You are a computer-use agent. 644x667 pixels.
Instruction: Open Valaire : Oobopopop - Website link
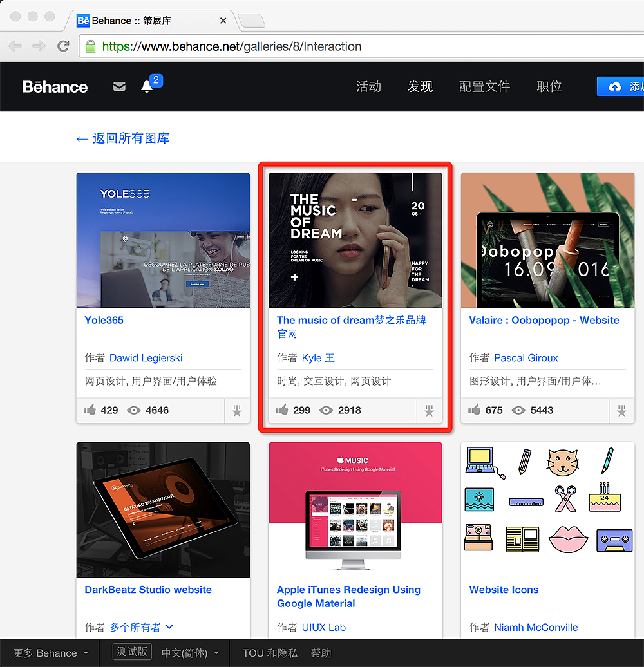(x=544, y=320)
